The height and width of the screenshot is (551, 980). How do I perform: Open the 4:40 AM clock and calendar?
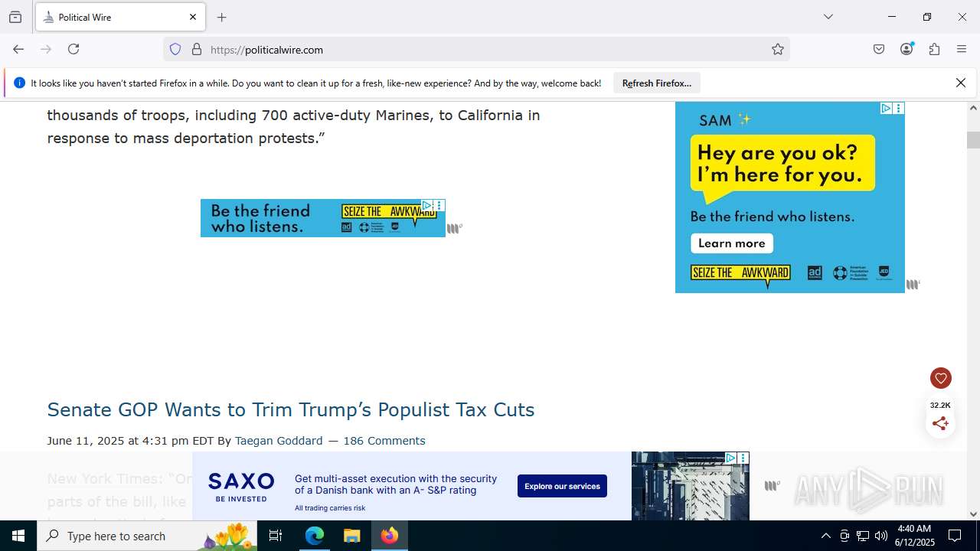click(x=914, y=536)
